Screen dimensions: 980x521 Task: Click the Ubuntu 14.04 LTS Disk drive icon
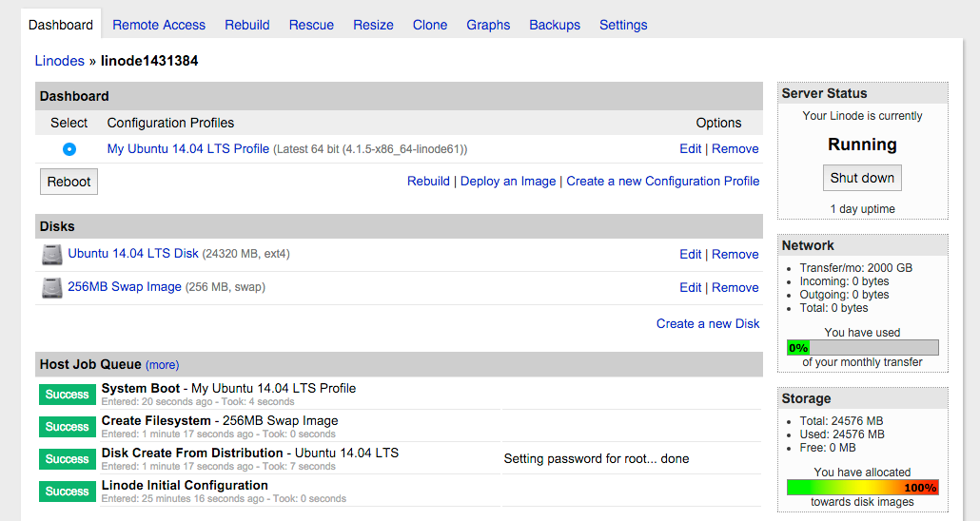(x=51, y=255)
